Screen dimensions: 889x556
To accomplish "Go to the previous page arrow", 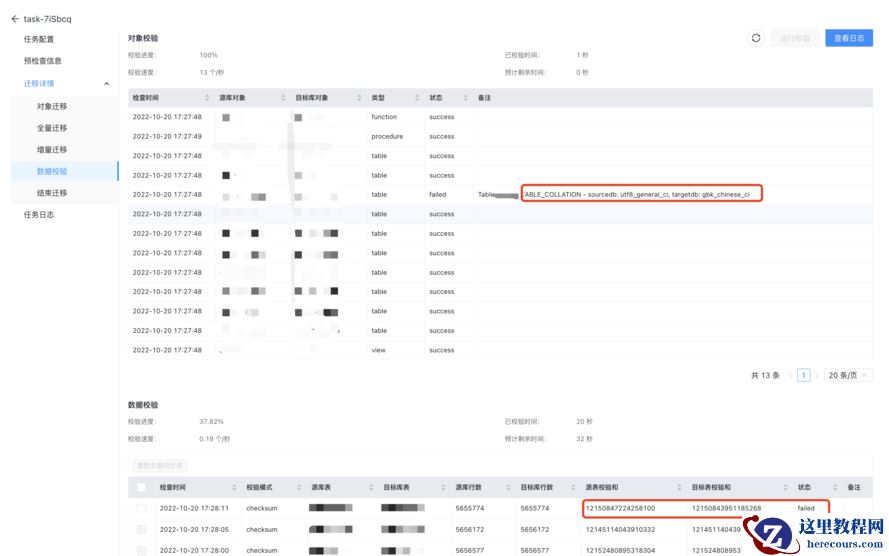I will [x=790, y=376].
